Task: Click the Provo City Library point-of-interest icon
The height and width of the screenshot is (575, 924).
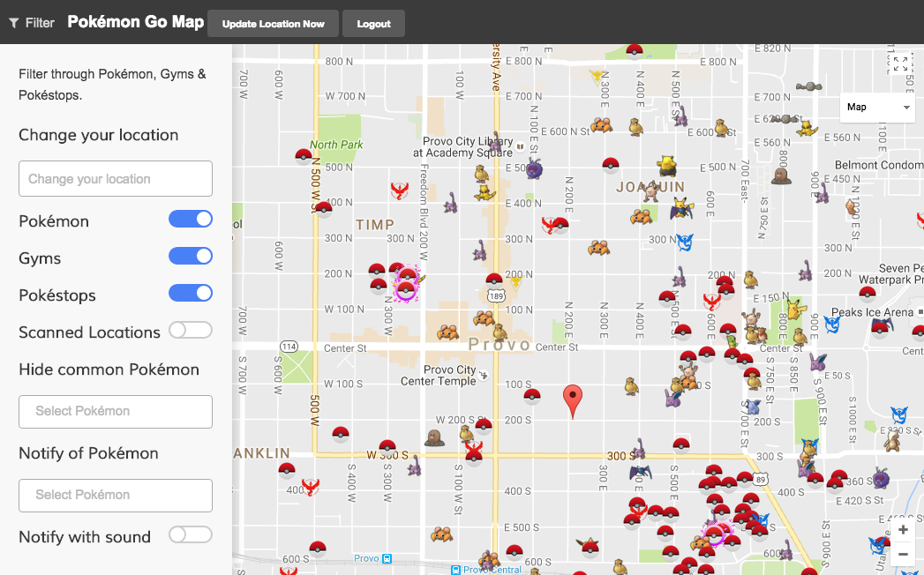Action: [521, 146]
